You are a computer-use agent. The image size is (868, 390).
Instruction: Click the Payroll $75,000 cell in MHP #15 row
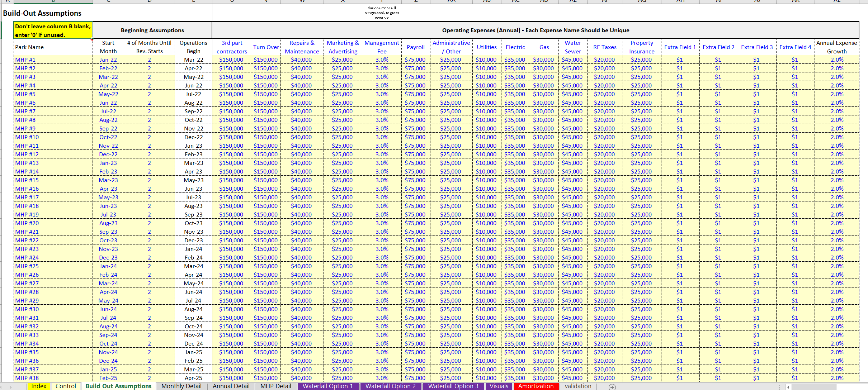(x=416, y=180)
